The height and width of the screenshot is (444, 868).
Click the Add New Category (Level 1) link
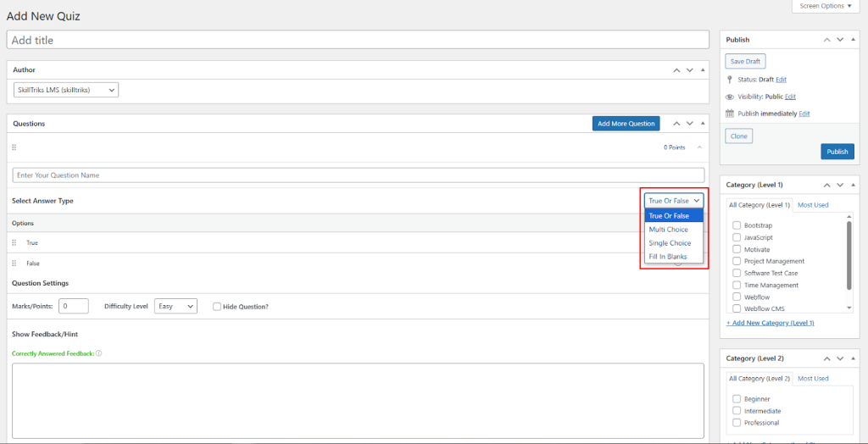pos(770,323)
